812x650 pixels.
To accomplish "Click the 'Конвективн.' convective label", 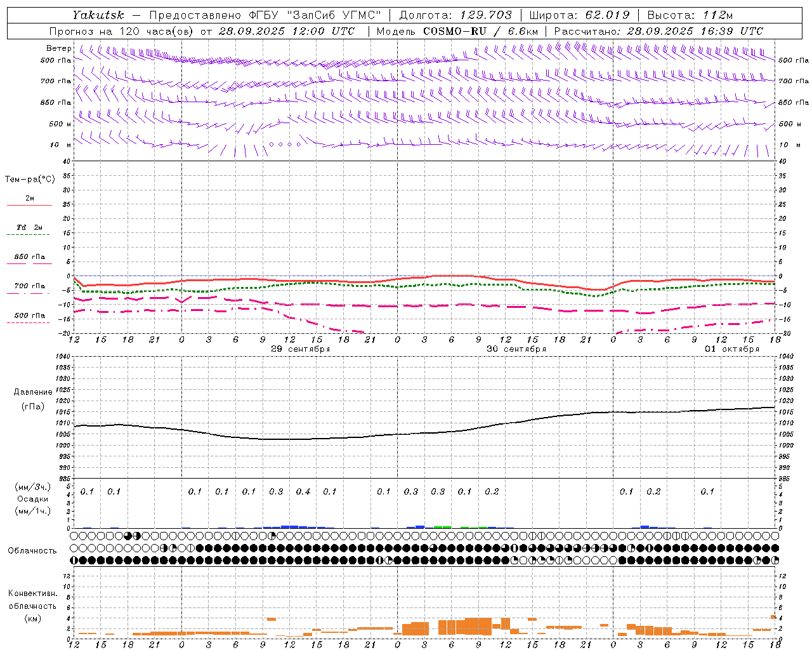I will point(32,594).
